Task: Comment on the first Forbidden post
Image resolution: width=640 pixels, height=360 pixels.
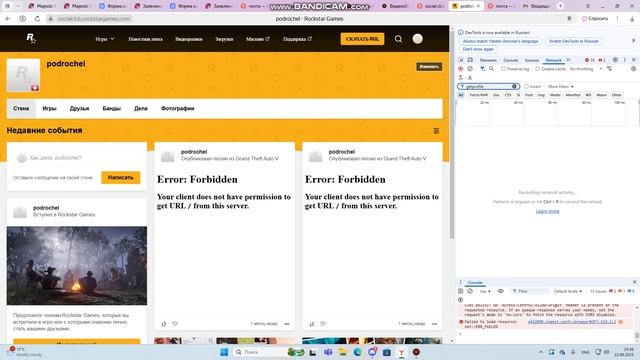Action: 175,324
